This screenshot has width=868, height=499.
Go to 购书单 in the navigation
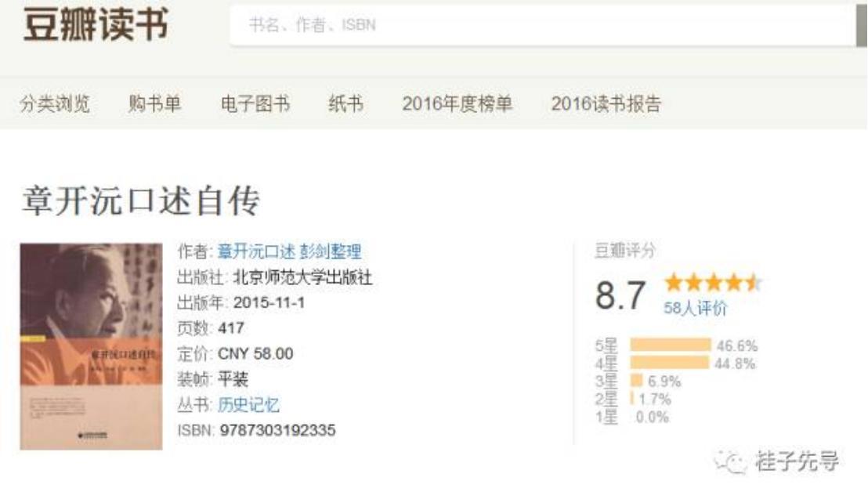tap(154, 103)
